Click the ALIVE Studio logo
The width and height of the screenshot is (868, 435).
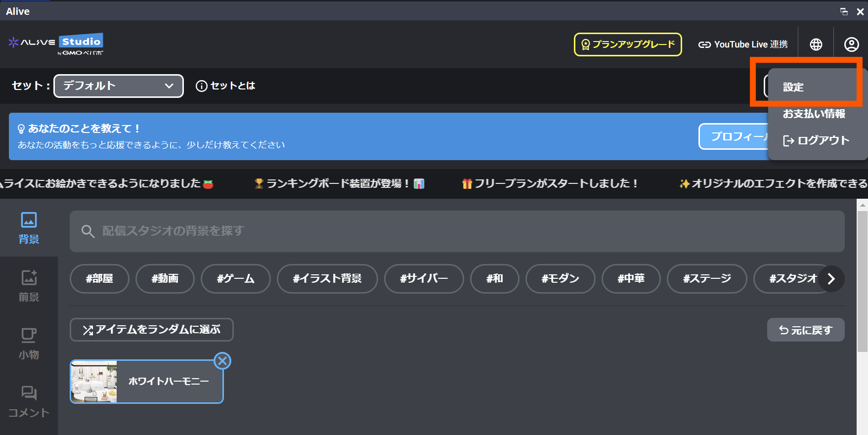(56, 44)
